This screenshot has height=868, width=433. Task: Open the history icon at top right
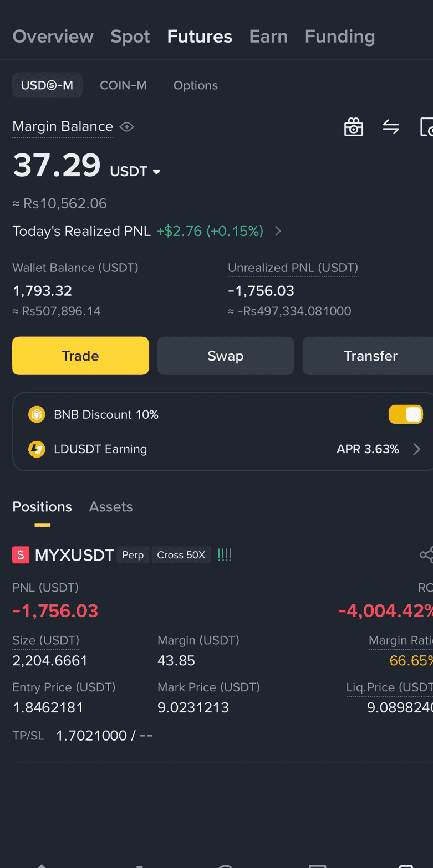[x=426, y=127]
